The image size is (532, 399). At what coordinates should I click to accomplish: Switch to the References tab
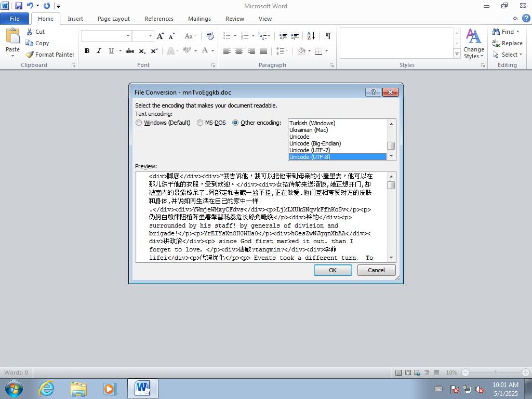[159, 19]
